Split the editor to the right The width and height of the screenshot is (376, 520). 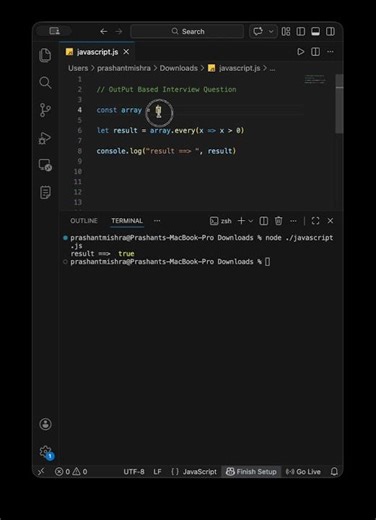315,52
